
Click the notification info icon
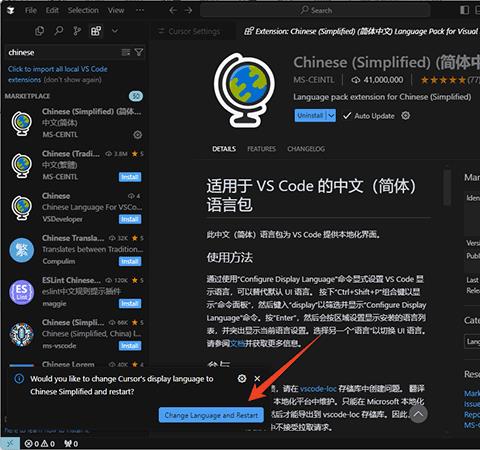tap(19, 379)
